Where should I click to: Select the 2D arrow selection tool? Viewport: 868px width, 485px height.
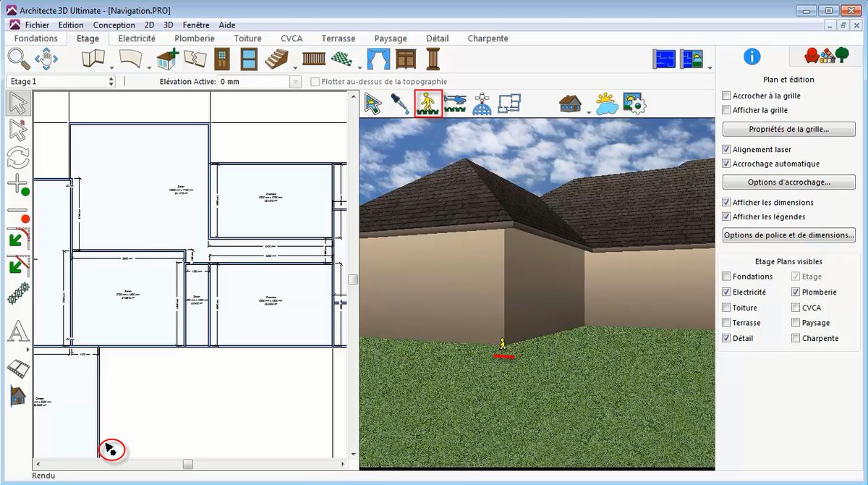[18, 104]
